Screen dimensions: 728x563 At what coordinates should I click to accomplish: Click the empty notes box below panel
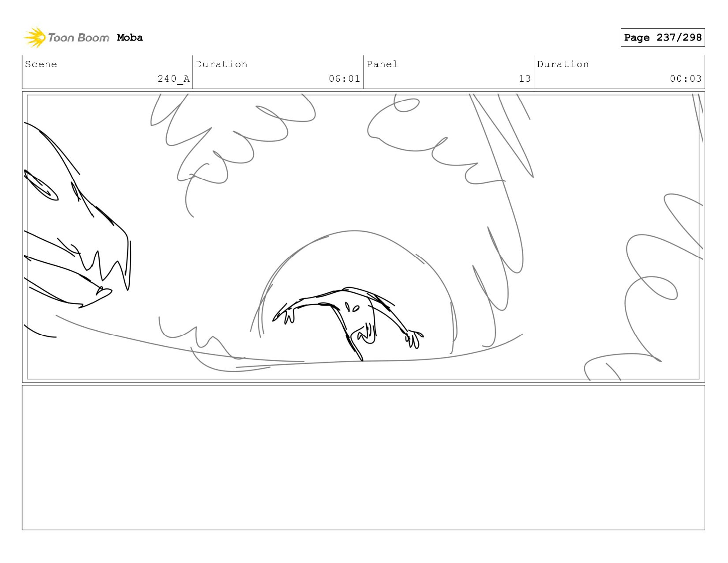click(x=364, y=457)
